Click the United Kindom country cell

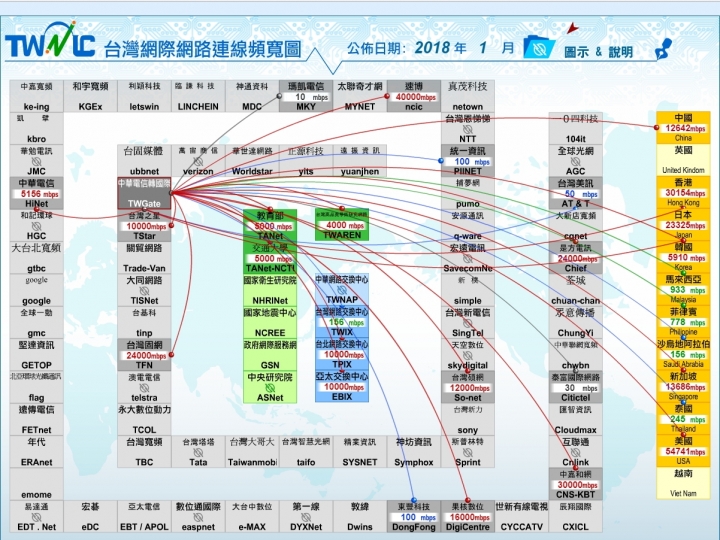pyautogui.click(x=683, y=160)
